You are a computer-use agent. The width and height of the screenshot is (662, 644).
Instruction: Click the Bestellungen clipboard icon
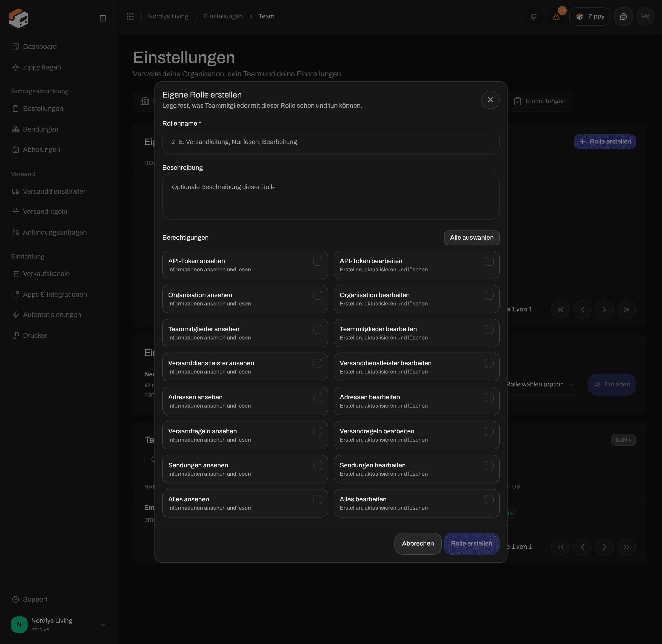tap(16, 109)
